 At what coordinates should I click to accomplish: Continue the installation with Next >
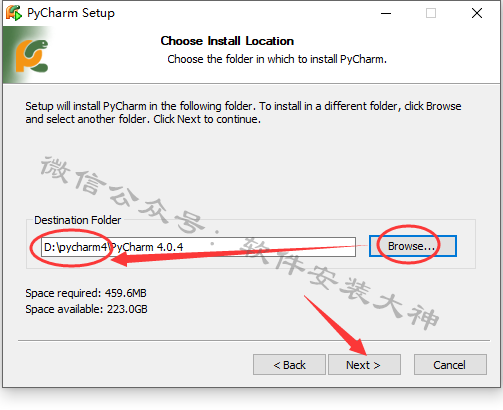click(x=364, y=365)
